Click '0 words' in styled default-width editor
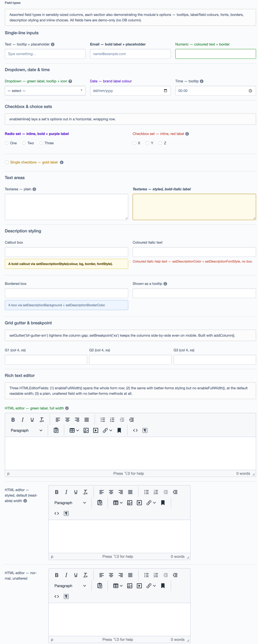Viewport: 258px width, 644px height. coord(178,556)
